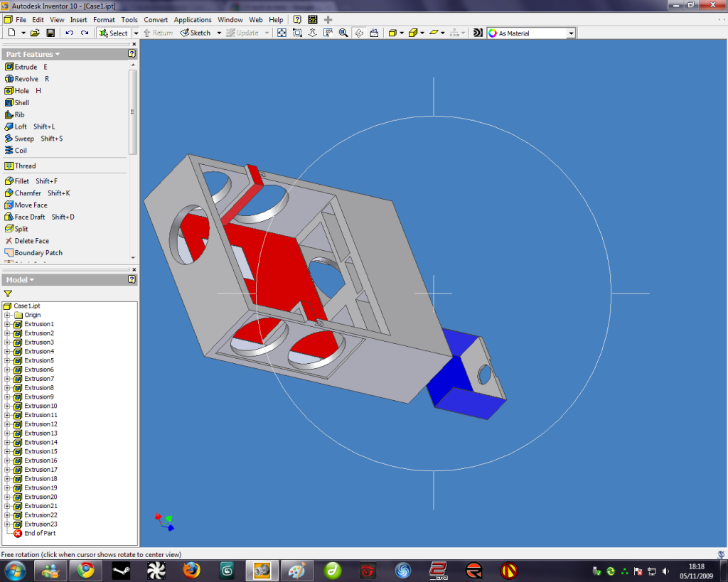
Task: Select the Thread feature tool
Action: [x=20, y=166]
